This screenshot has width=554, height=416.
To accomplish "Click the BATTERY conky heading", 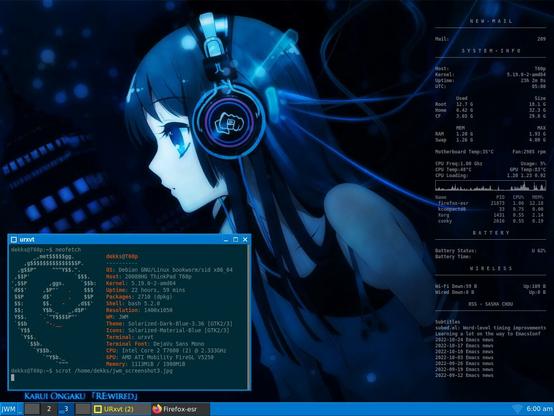I will (x=491, y=233).
